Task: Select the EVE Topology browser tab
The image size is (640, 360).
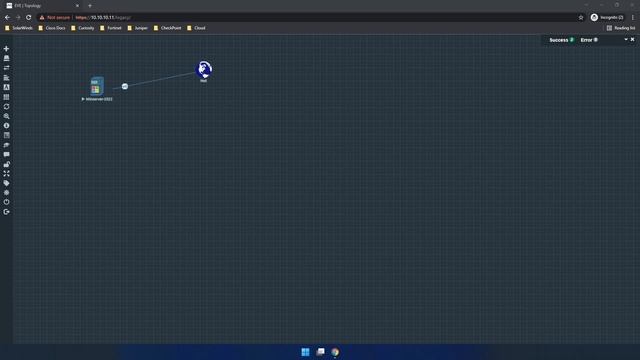Action: (41, 6)
